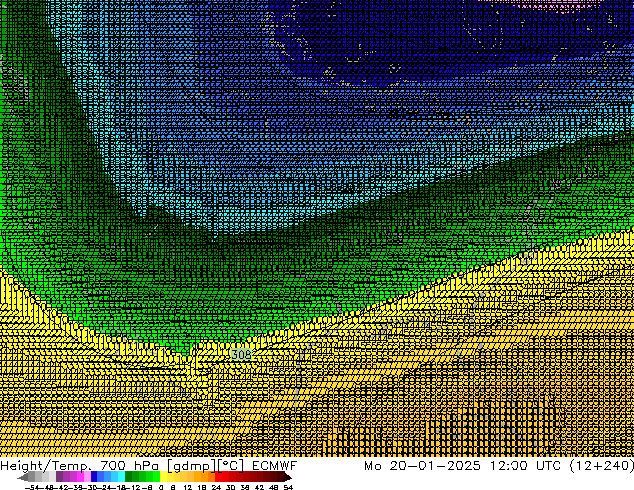
Task: Click the '24' legend scale value
Action: pyautogui.click(x=216, y=487)
